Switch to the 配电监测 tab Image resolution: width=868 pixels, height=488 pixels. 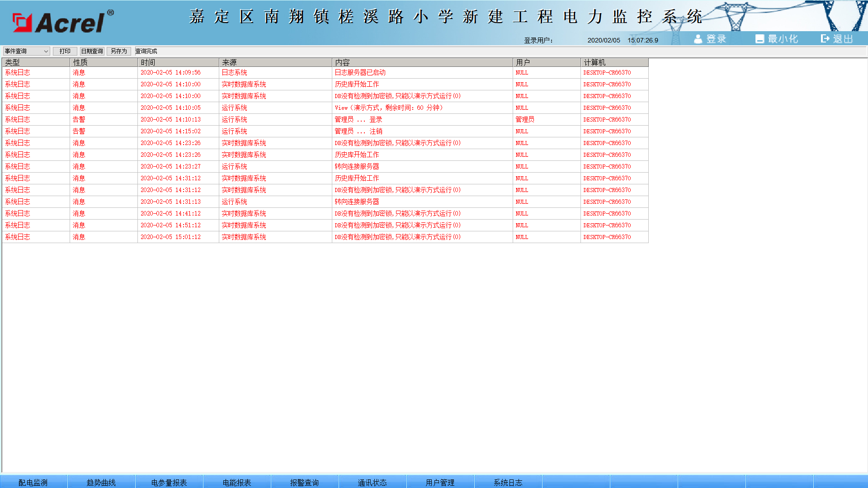pyautogui.click(x=33, y=482)
